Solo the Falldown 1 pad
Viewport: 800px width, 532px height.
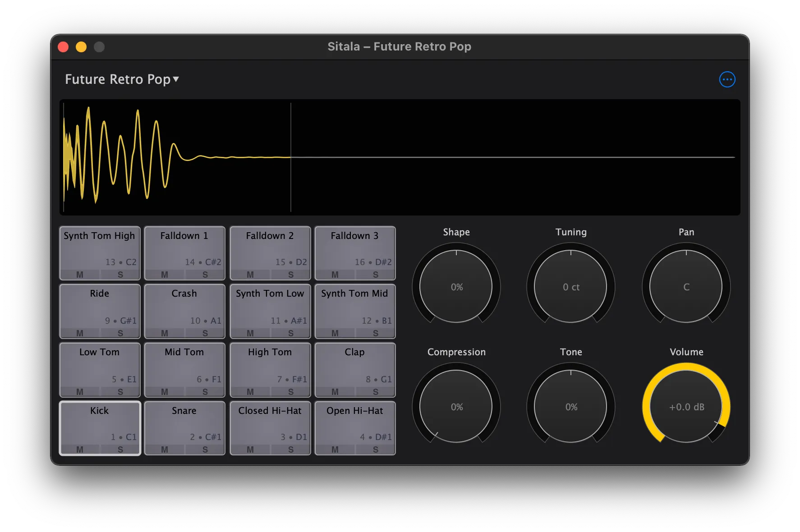[x=205, y=275]
